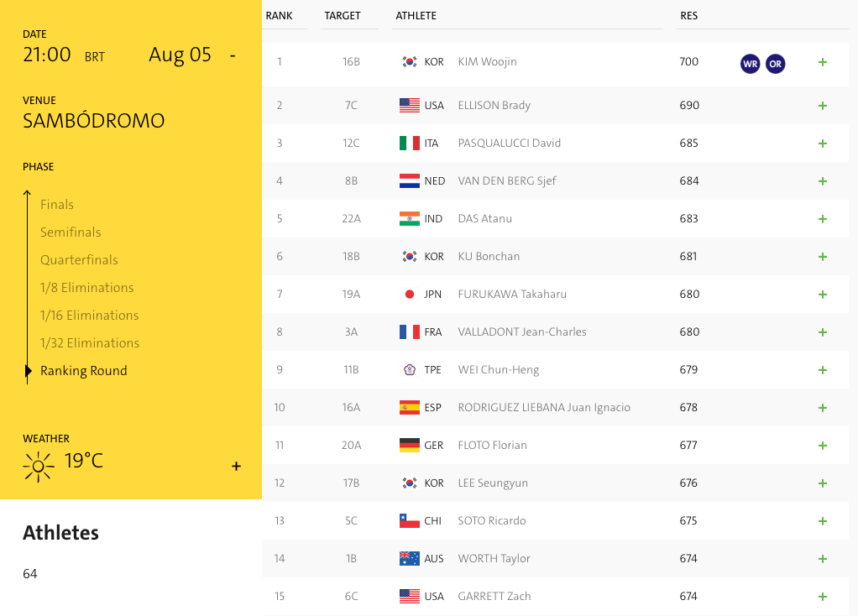
Task: Switch to the 1/8 Eliminations phase
Action: pos(86,288)
